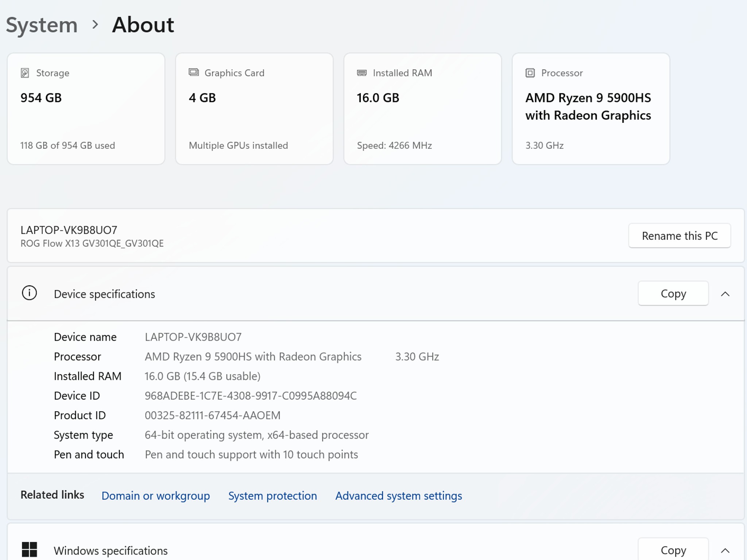
Task: Click the Device specifications info icon
Action: [x=29, y=293]
